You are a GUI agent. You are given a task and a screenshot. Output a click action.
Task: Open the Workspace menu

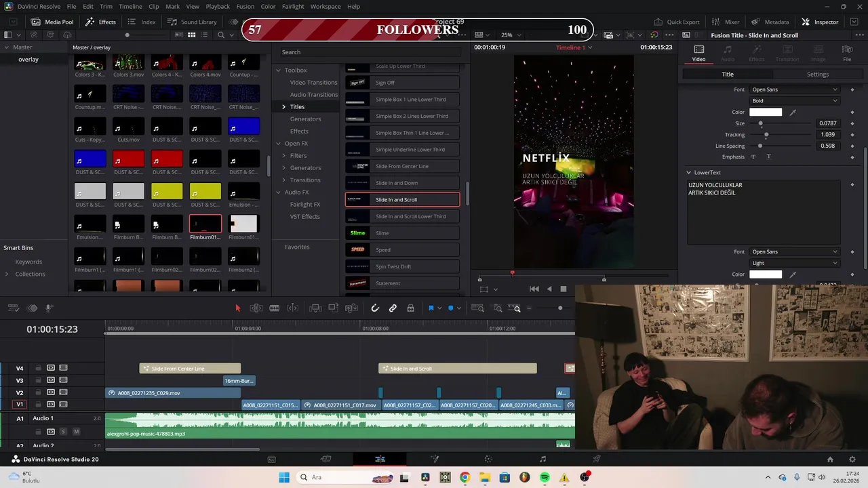(325, 6)
